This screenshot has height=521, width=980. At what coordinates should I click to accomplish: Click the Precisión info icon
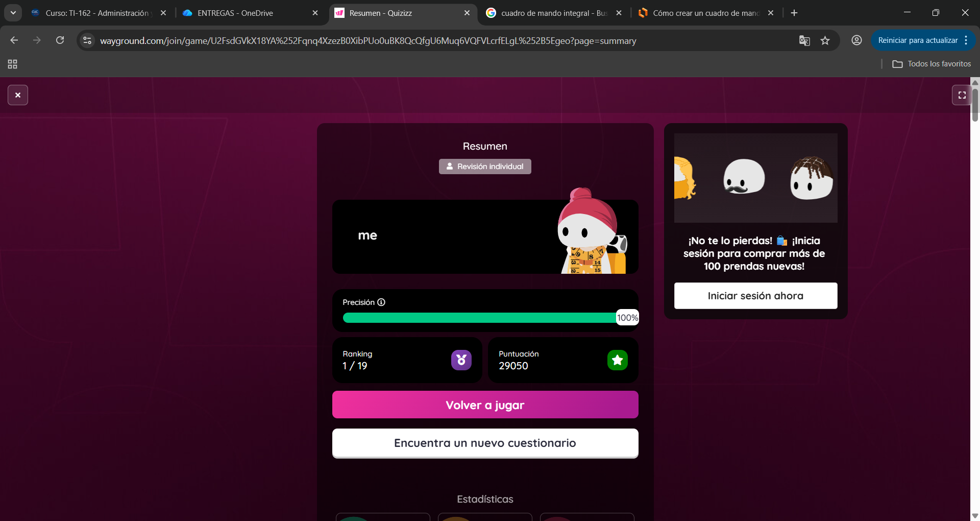point(381,302)
